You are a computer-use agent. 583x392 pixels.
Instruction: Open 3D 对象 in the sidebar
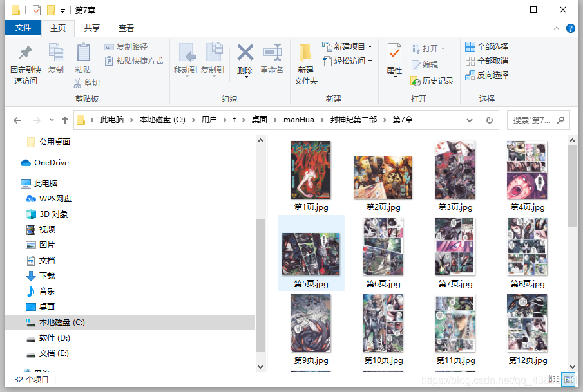(47, 214)
